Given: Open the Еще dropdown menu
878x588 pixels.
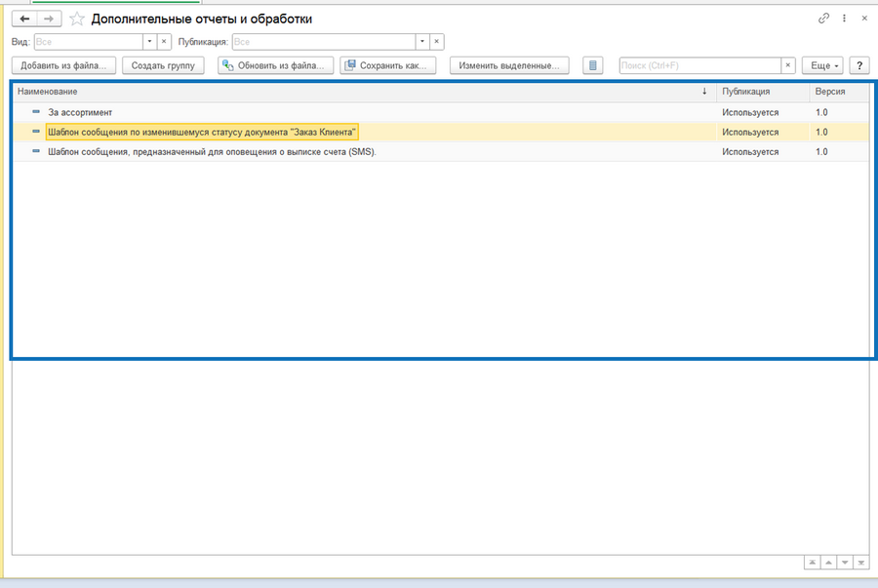Looking at the screenshot, I should click(x=822, y=65).
